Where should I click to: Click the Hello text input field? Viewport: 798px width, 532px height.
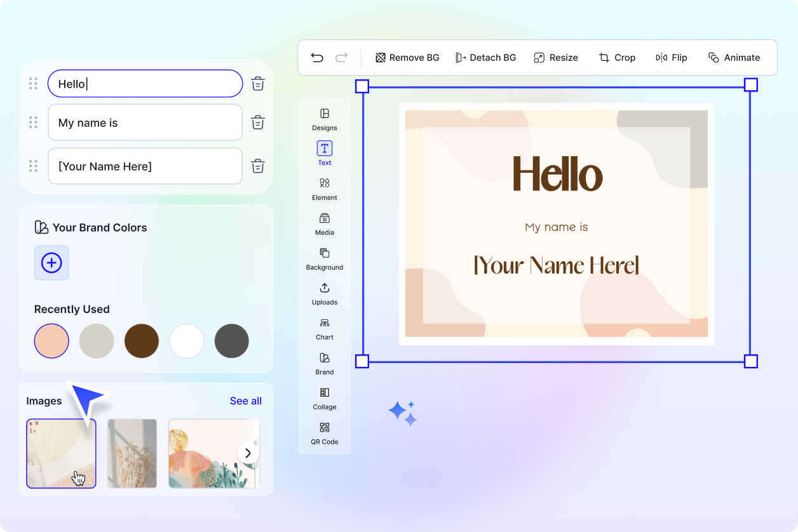coord(145,84)
